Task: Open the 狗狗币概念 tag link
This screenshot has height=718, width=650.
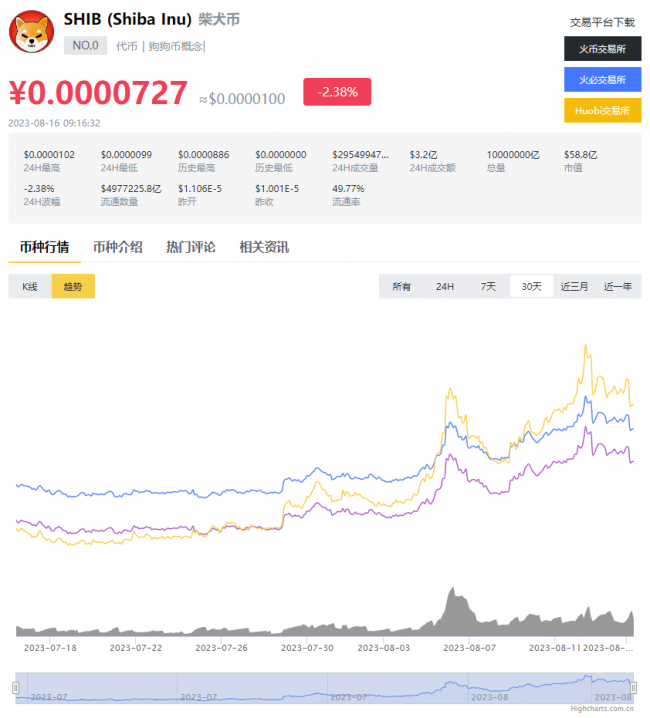Action: tap(175, 46)
